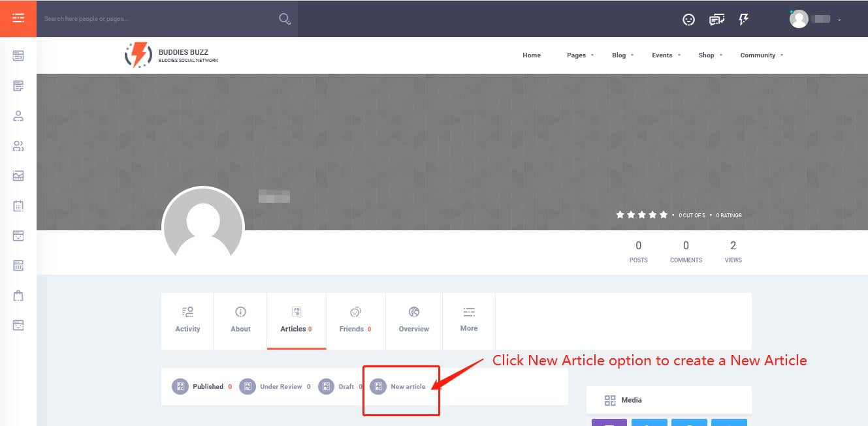Go to the Home menu item

pyautogui.click(x=532, y=55)
